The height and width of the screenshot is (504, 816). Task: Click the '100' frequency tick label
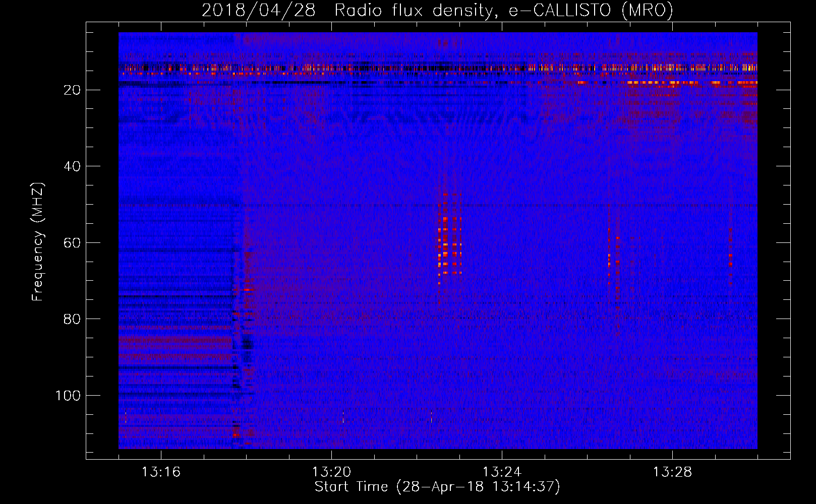coord(68,396)
